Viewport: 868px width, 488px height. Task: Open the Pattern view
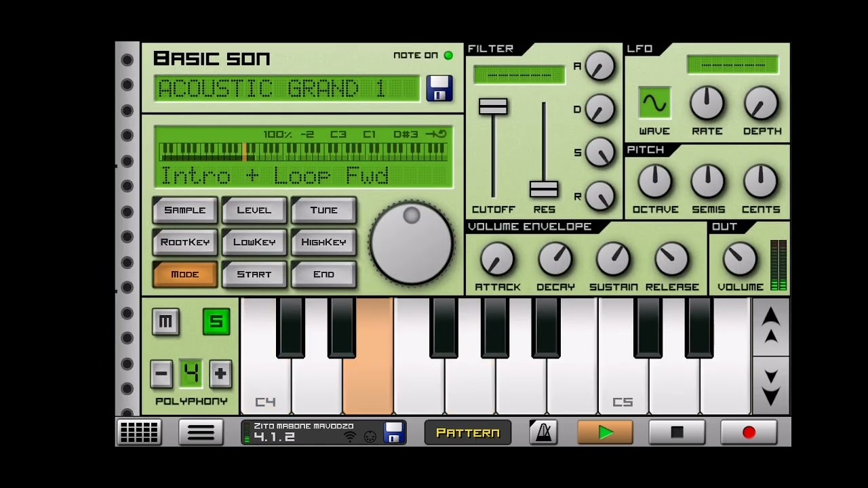468,432
